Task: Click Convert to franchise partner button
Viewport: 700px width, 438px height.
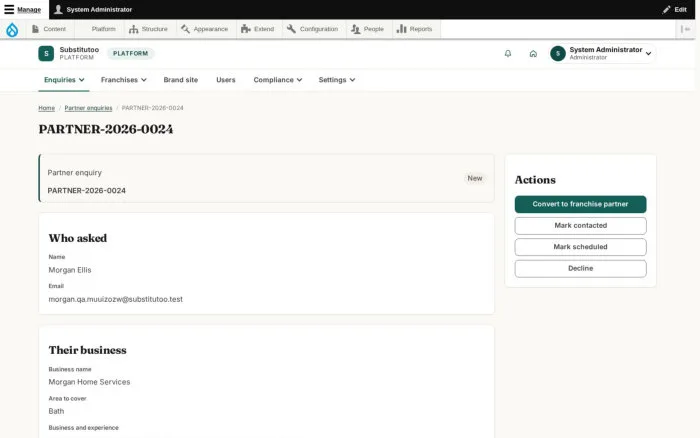Action: (x=580, y=204)
